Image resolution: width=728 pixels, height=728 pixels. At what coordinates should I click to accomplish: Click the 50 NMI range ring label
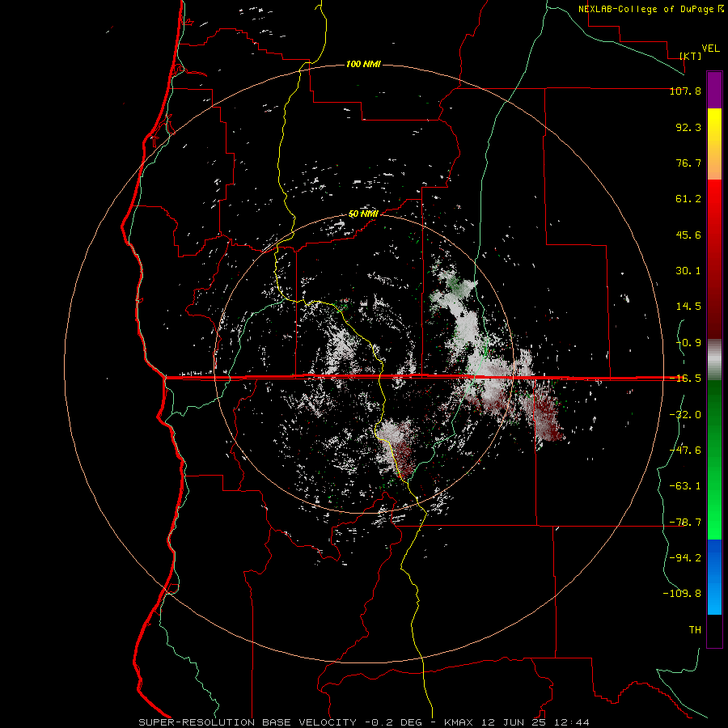tap(363, 214)
